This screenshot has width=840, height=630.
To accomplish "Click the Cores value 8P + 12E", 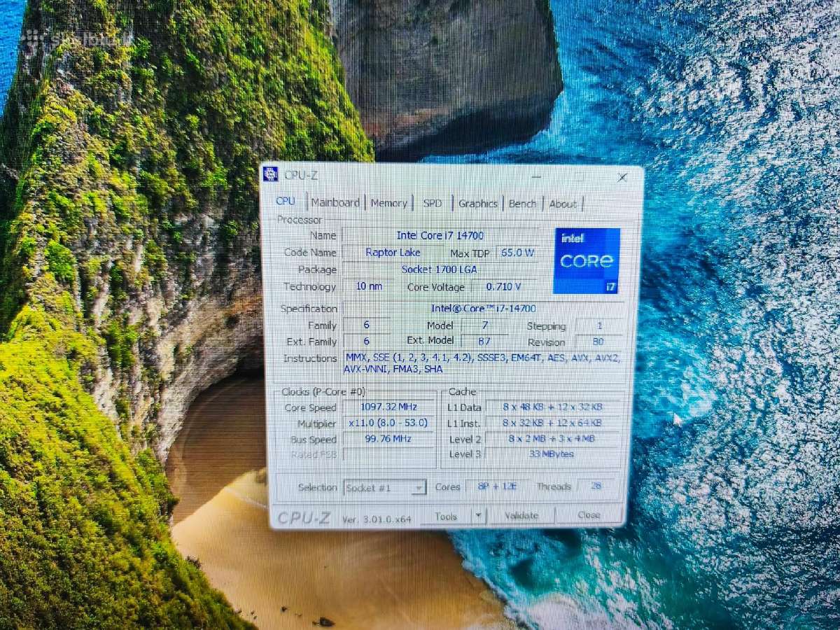I will (x=497, y=486).
